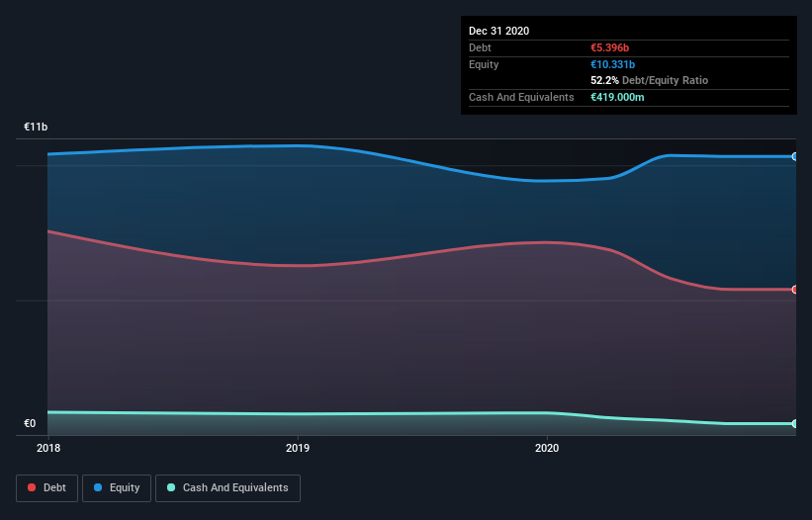The width and height of the screenshot is (812, 520).
Task: Click the €11b y-axis label
Action: tap(36, 127)
